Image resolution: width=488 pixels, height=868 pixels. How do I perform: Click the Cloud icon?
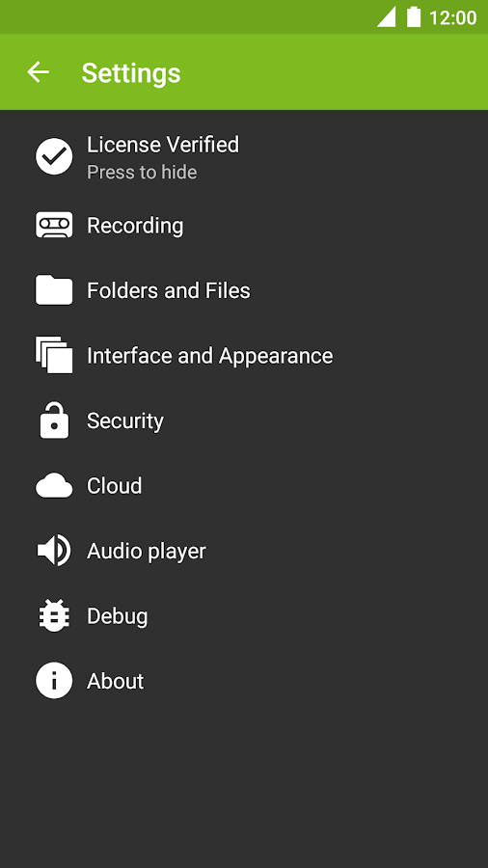point(54,485)
